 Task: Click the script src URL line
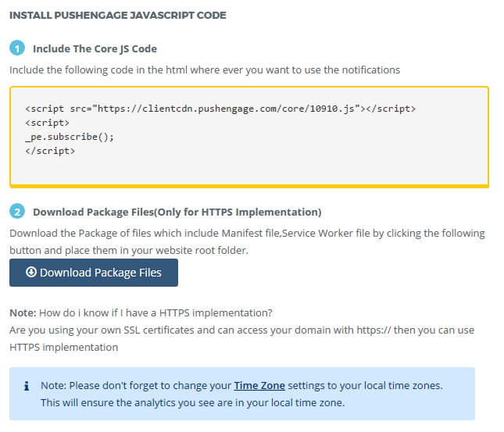(x=220, y=109)
